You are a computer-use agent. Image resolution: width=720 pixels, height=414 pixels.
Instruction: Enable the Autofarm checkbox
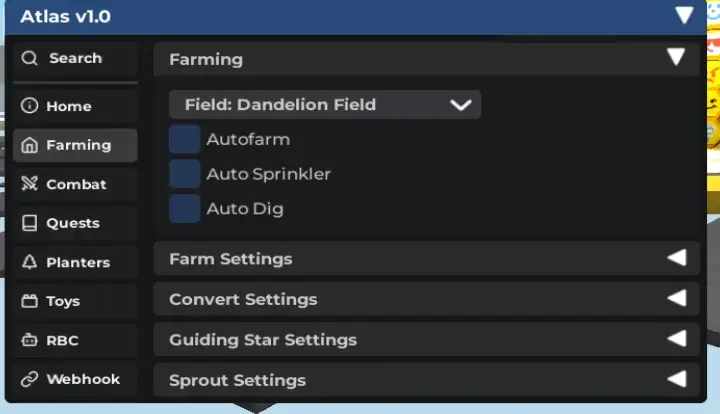point(184,139)
